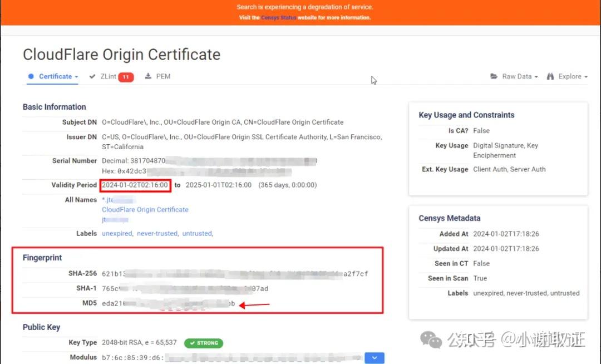
Task: Open the never-trusted label link
Action: (157, 233)
